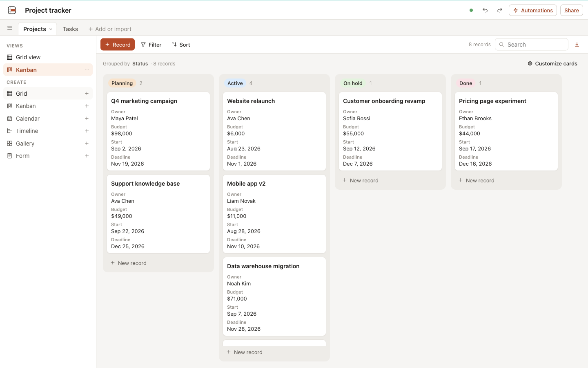Click the download export icon
588x368 pixels.
tap(577, 45)
